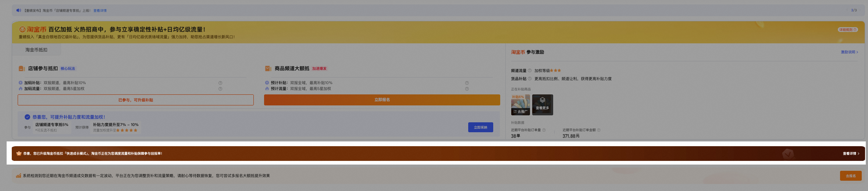Screen dimensions: 868x191
Task: Click help icon beside 近期平台补贴订单金额
Action: (599, 130)
